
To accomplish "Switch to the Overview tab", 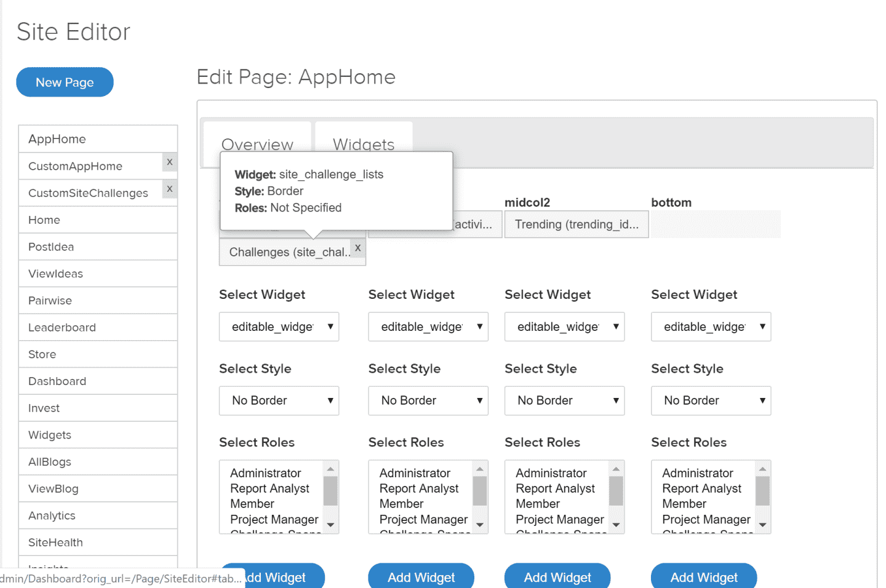I will point(257,144).
